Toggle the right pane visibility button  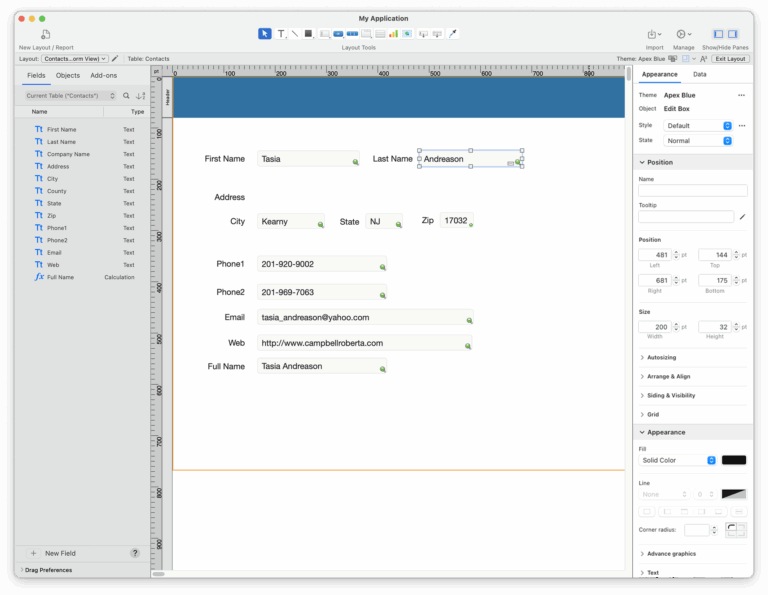pos(733,34)
